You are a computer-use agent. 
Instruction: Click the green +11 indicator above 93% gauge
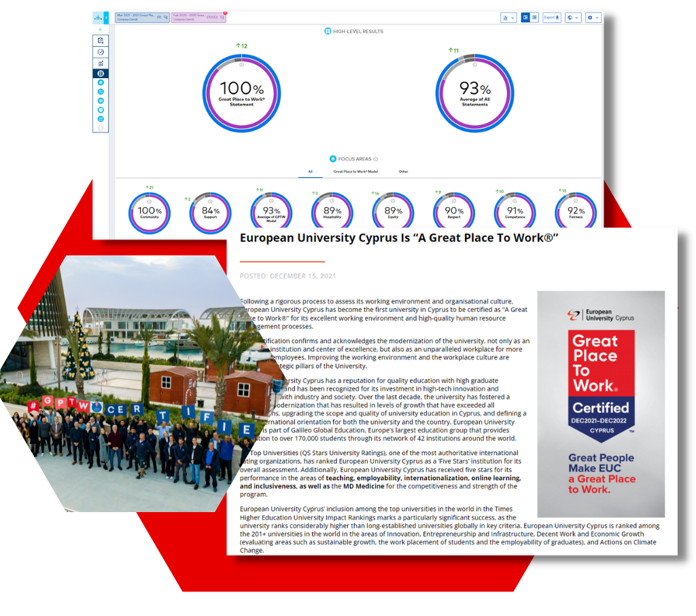pos(453,50)
